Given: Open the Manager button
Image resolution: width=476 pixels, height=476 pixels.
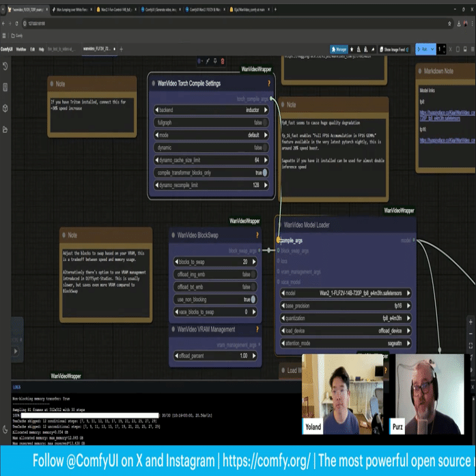Looking at the screenshot, I should [339, 49].
